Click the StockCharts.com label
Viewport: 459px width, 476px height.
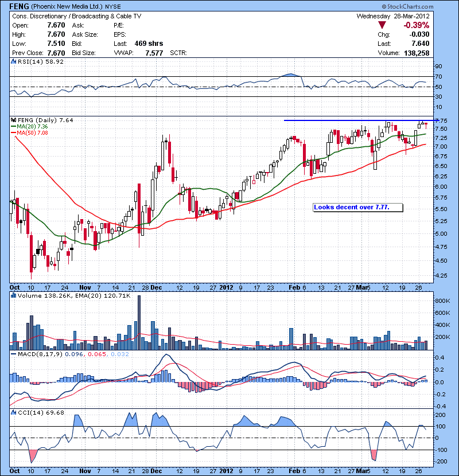pos(408,6)
